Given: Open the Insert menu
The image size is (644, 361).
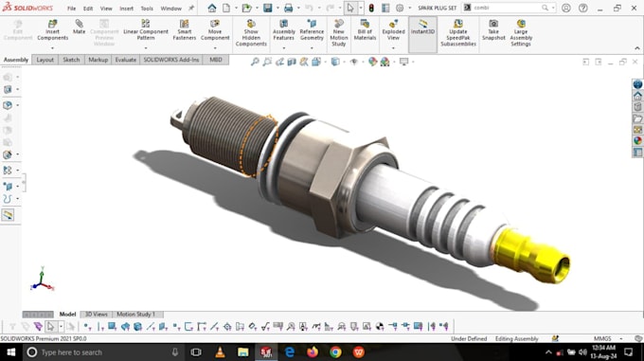Looking at the screenshot, I should coord(127,9).
